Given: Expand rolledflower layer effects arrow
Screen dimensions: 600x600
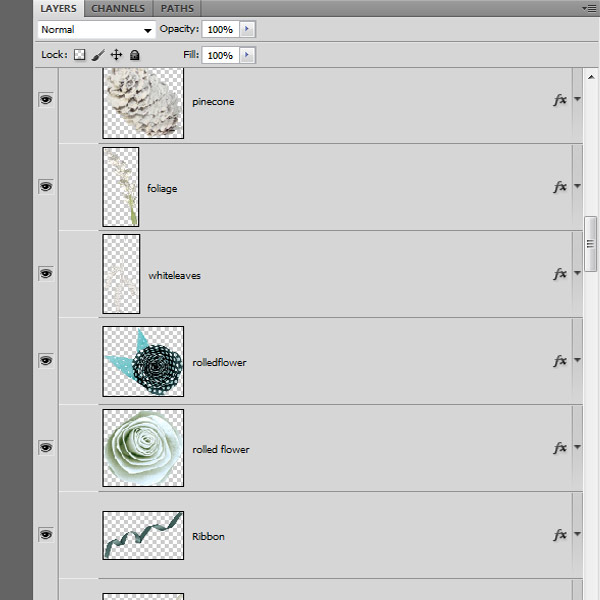Looking at the screenshot, I should (577, 360).
